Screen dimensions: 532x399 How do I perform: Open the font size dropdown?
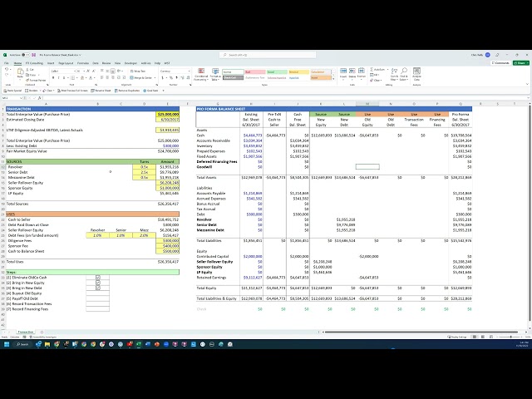point(83,71)
